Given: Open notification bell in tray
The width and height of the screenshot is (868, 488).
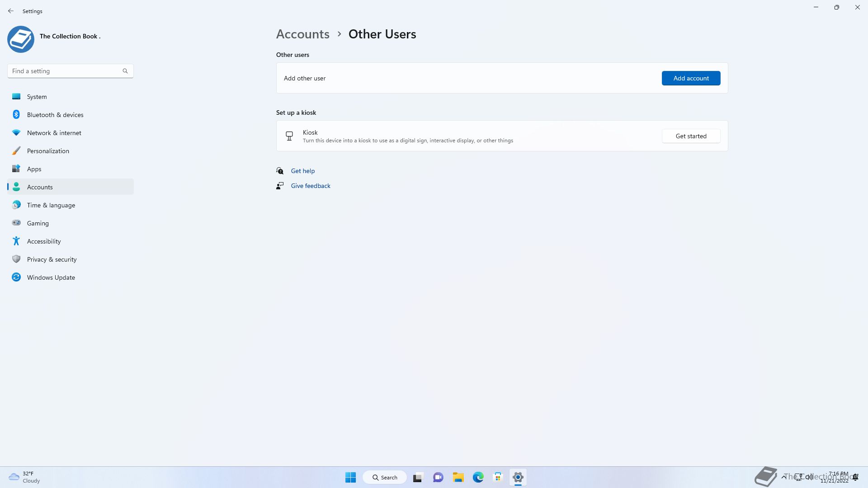Looking at the screenshot, I should click(855, 477).
